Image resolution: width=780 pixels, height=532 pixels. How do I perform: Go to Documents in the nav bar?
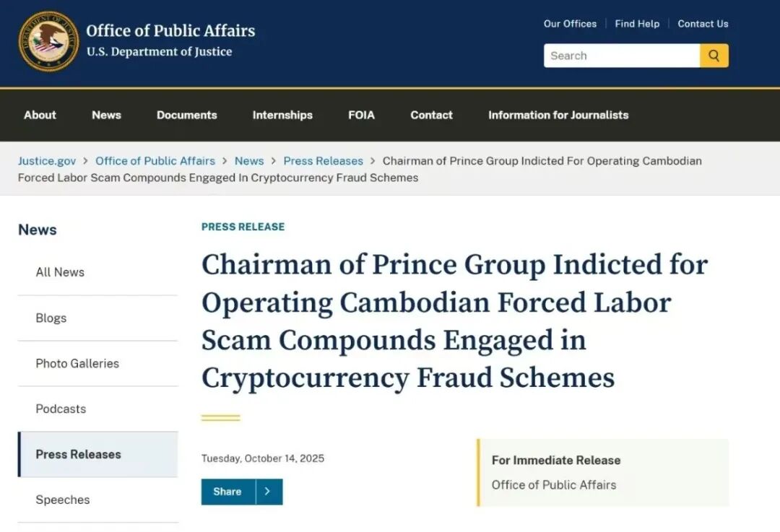pyautogui.click(x=186, y=115)
